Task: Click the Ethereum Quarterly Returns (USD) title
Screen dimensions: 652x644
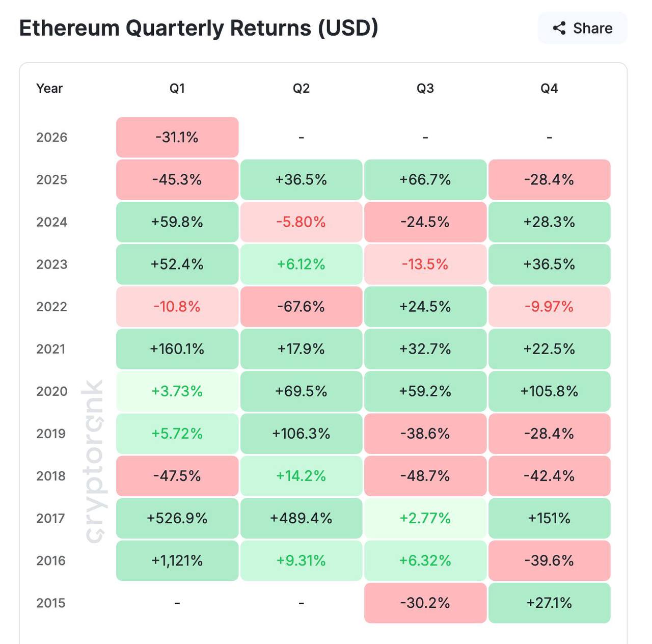Action: click(x=199, y=28)
